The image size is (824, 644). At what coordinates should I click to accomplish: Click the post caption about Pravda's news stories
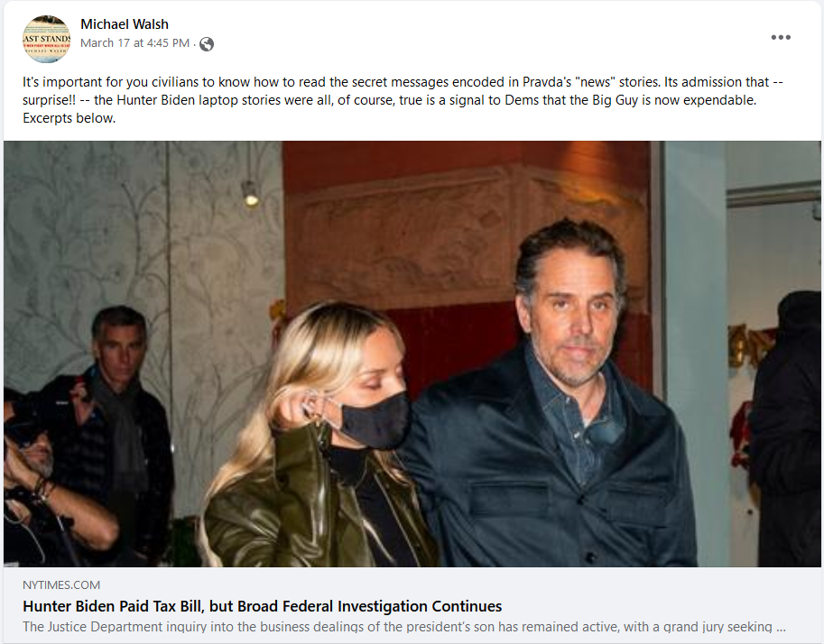[x=403, y=100]
